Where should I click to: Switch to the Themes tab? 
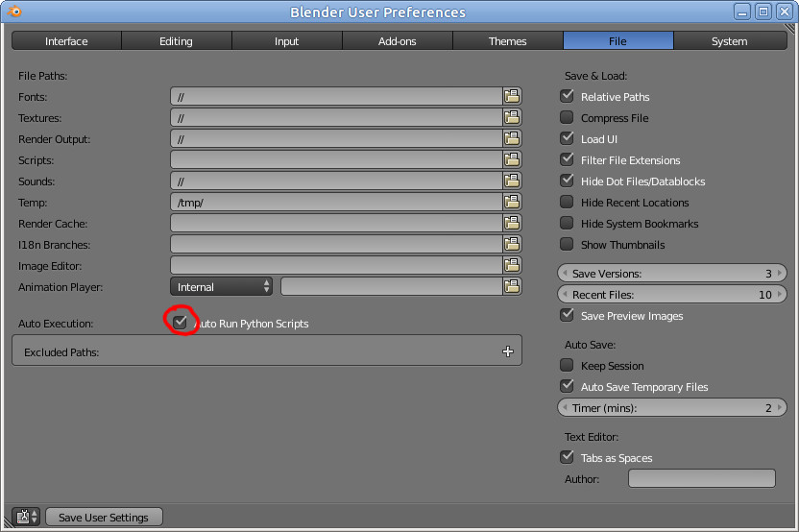coord(507,40)
